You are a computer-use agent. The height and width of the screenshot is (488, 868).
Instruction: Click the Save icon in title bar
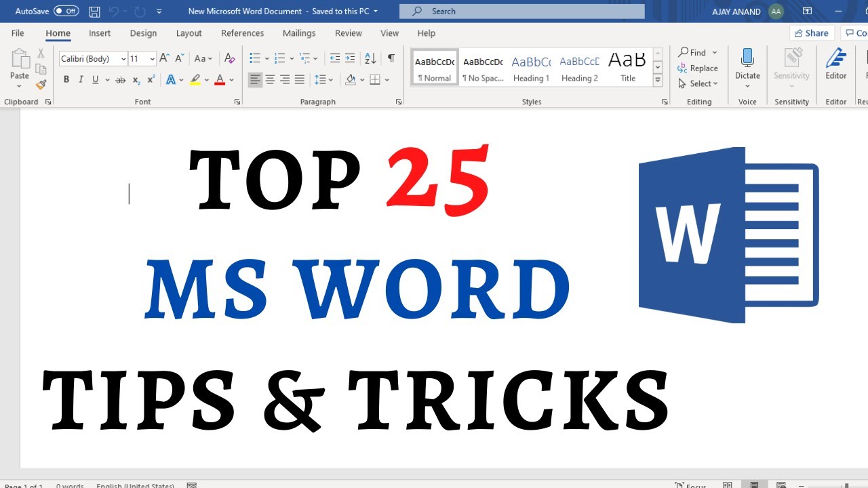pos(95,12)
